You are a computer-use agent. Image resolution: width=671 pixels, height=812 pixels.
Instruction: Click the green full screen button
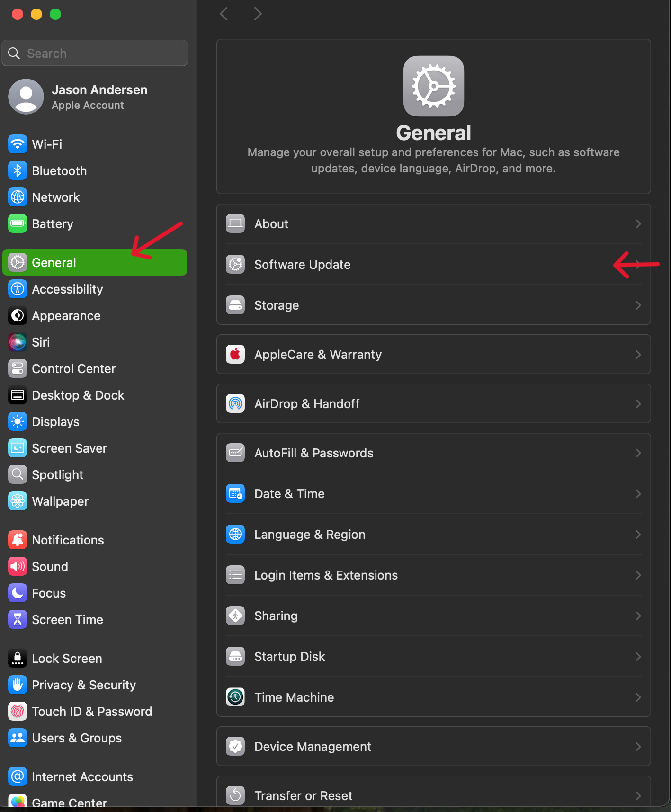(x=55, y=14)
